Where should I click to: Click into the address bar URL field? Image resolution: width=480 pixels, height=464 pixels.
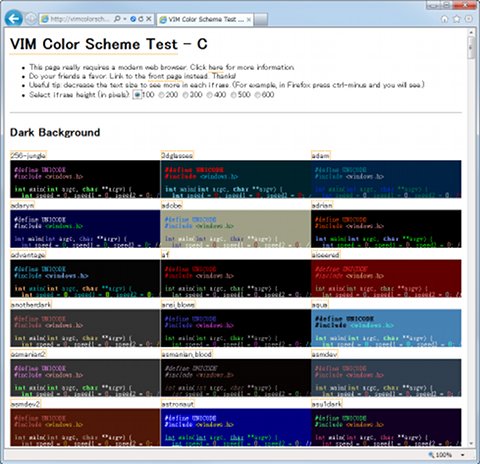click(79, 19)
